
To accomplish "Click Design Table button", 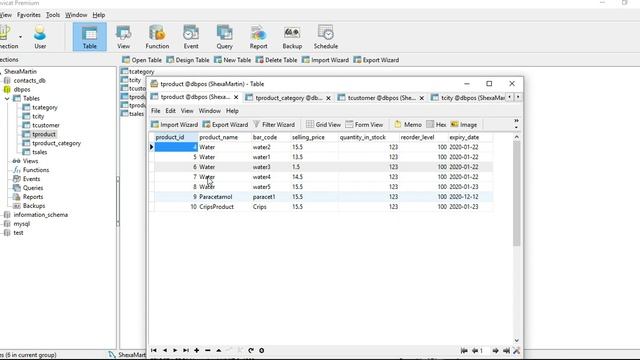I will click(188, 60).
